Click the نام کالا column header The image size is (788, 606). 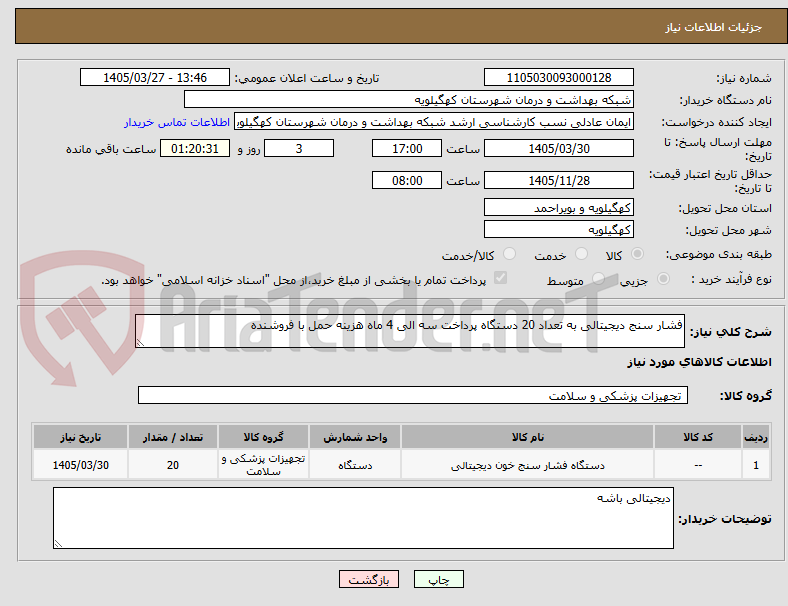(527, 437)
